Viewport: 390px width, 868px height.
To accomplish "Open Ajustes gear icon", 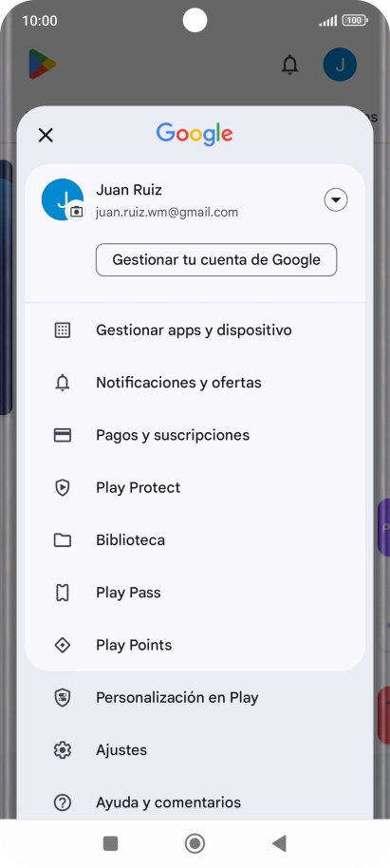I will [x=63, y=750].
